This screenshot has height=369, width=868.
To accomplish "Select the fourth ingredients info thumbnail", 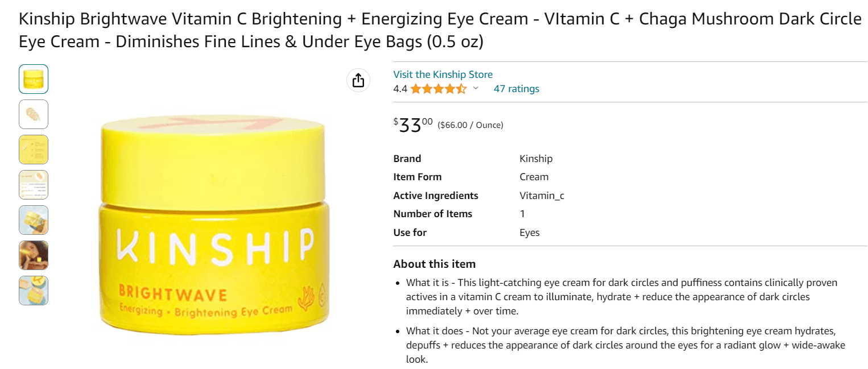I will (x=34, y=185).
